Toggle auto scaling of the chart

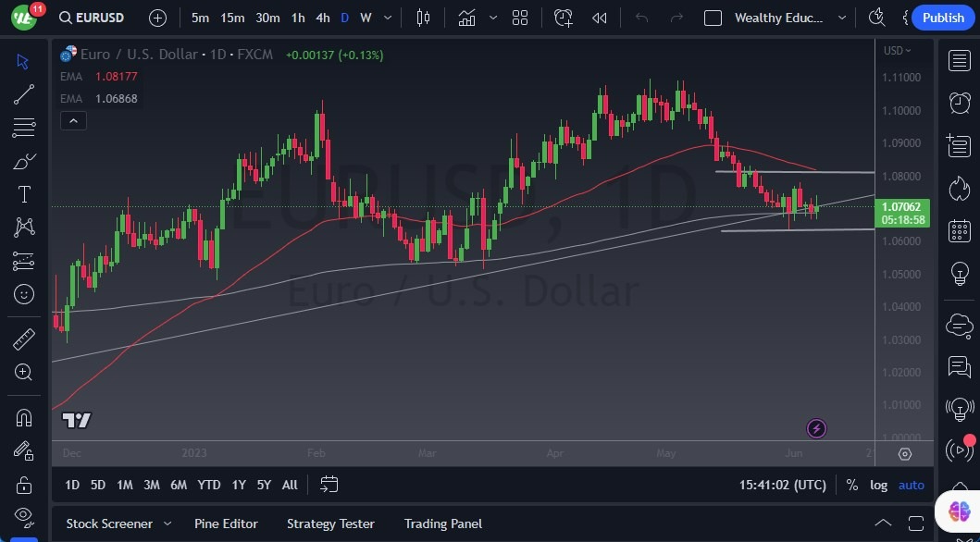point(911,485)
